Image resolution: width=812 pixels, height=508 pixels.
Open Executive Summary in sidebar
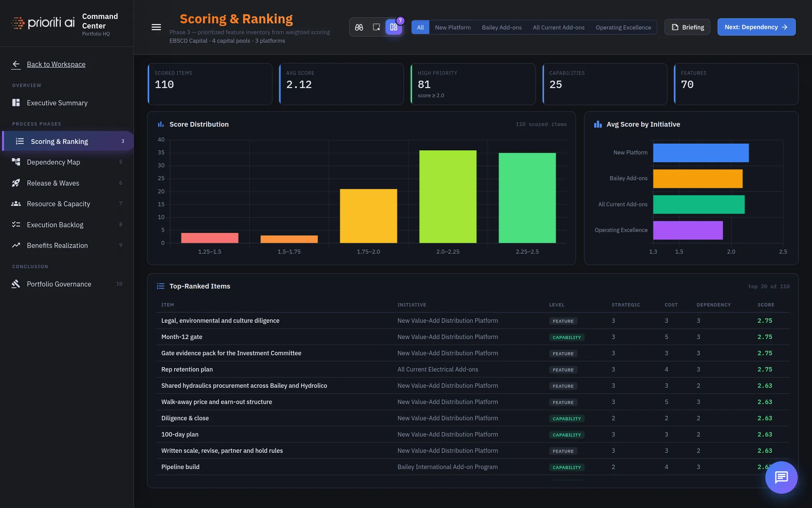67,103
